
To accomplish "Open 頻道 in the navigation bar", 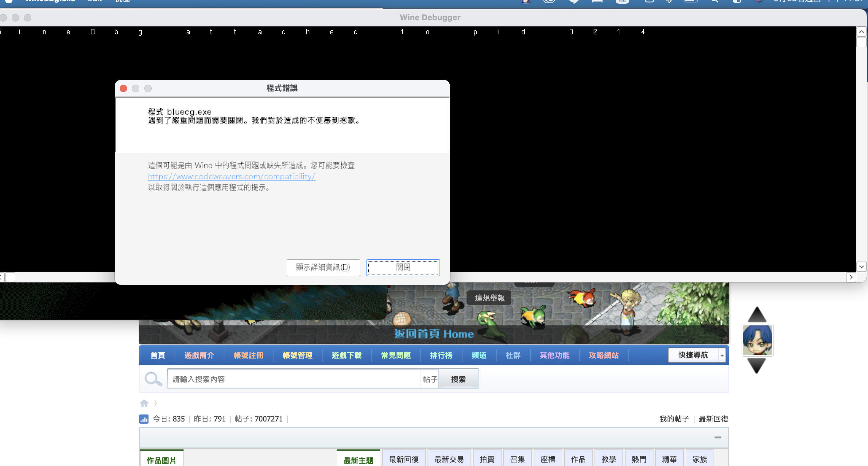I will click(x=479, y=355).
